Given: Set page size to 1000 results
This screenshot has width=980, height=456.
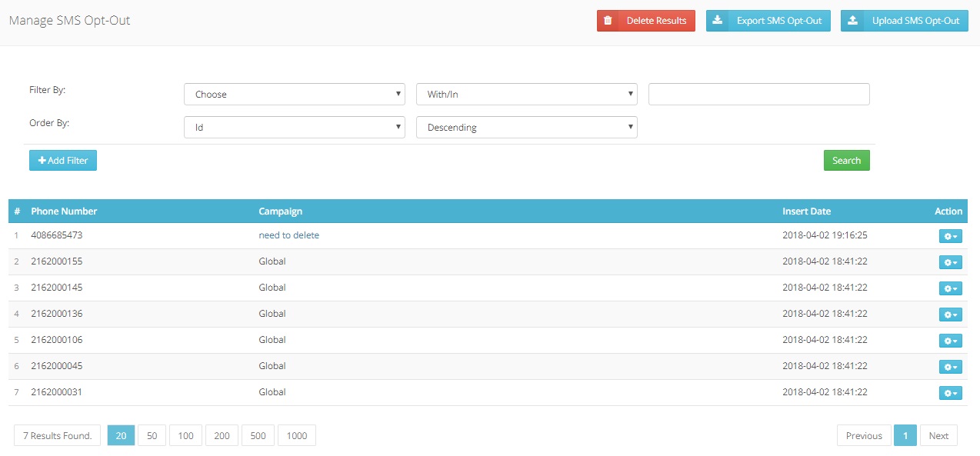Looking at the screenshot, I should (297, 436).
